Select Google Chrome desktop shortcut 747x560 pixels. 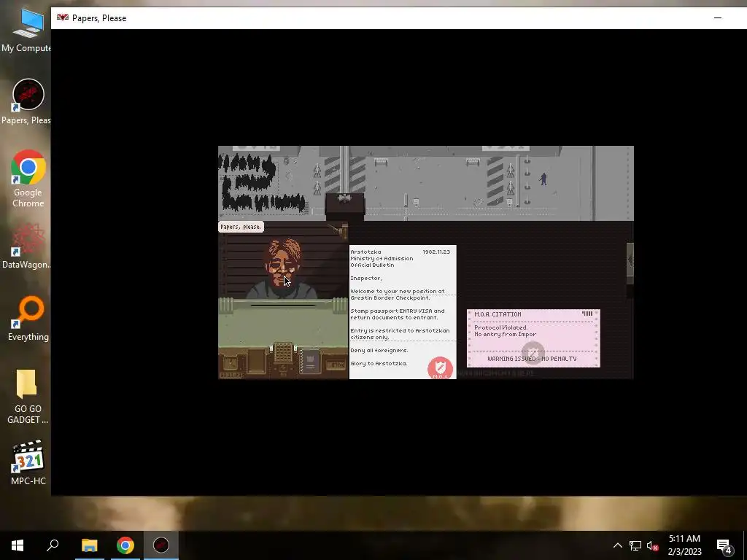coord(28,179)
